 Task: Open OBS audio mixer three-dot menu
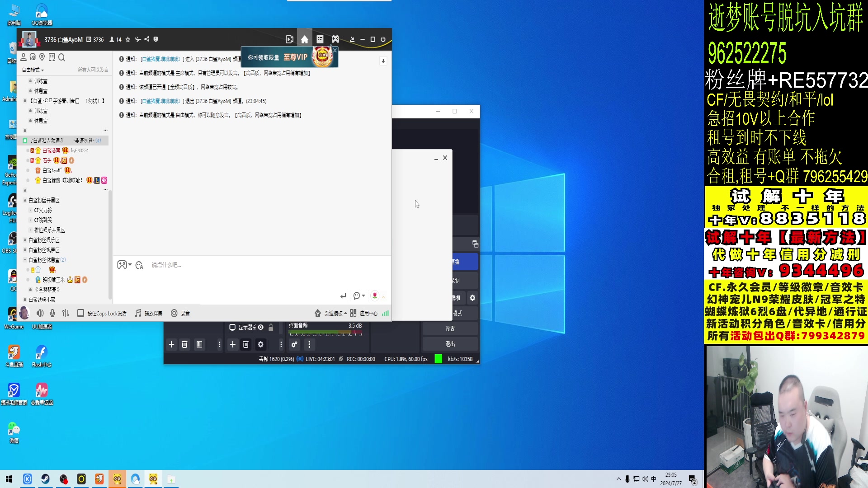tap(309, 344)
